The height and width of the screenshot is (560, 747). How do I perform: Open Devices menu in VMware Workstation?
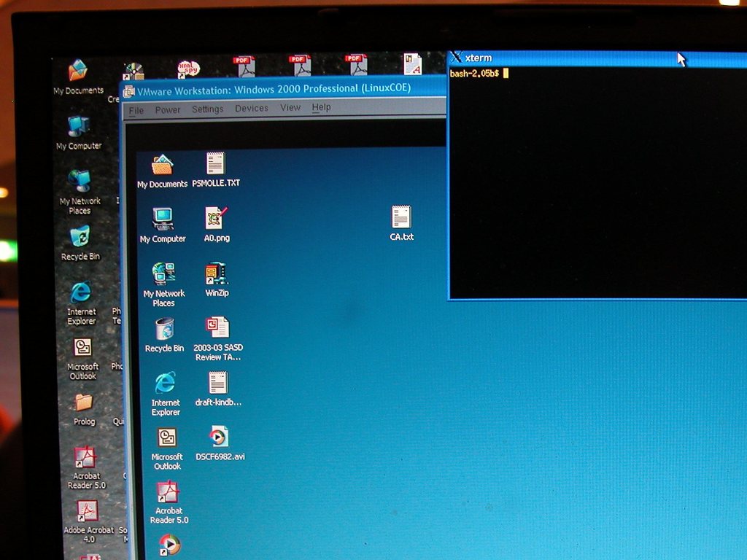252,108
